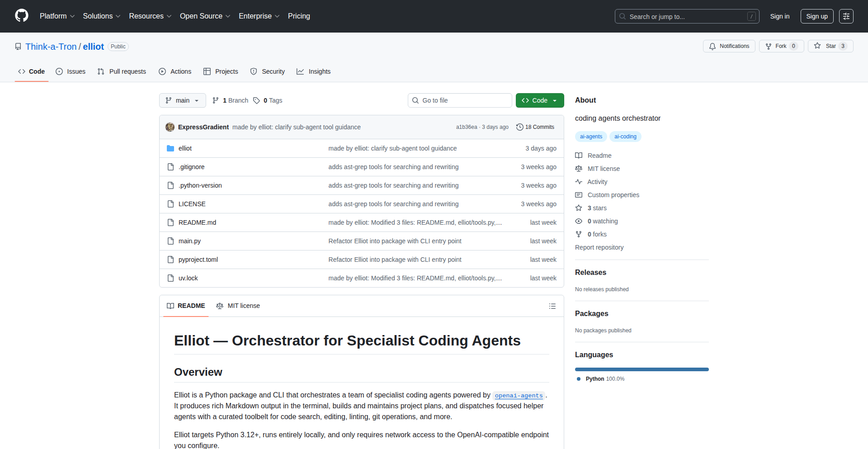This screenshot has height=449, width=868.
Task: Click the ExpressGradient author avatar
Action: point(170,127)
